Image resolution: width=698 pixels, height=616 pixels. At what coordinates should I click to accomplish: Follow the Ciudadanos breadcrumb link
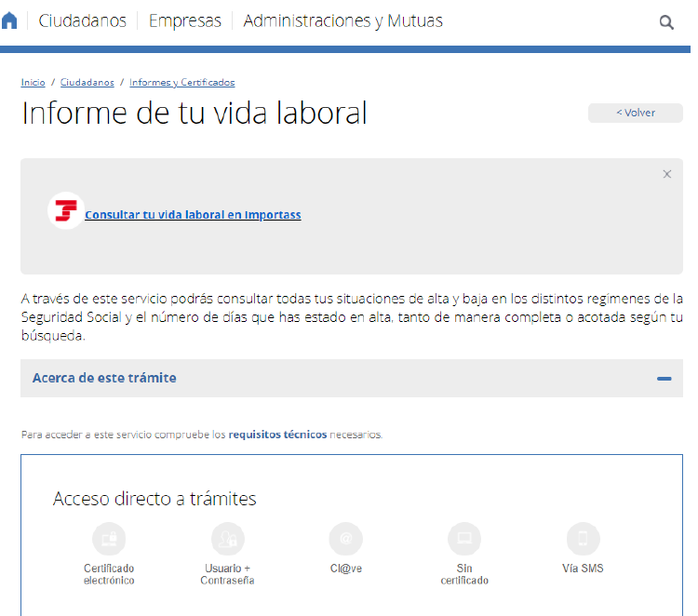pyautogui.click(x=87, y=82)
